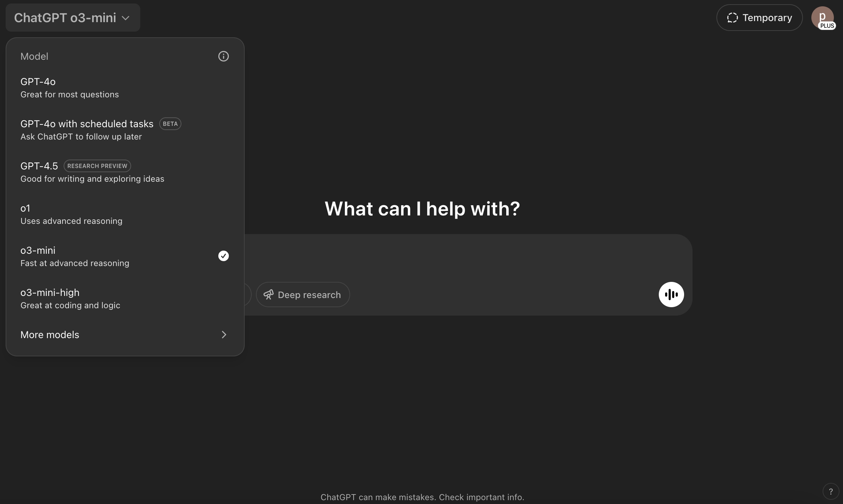Collapse the ChatGPT o3-mini model dropdown
Viewport: 843px width, 504px height.
[73, 18]
